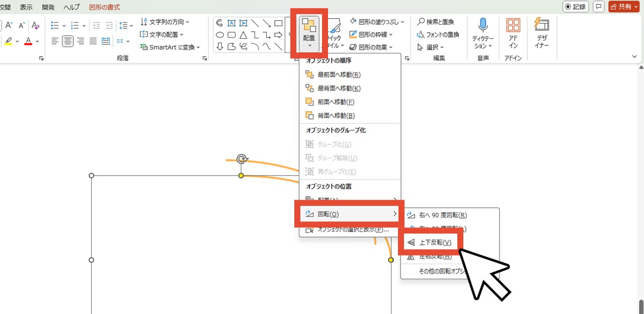Toggle the bulleted list formatting
The image size is (644, 314).
tap(54, 25)
